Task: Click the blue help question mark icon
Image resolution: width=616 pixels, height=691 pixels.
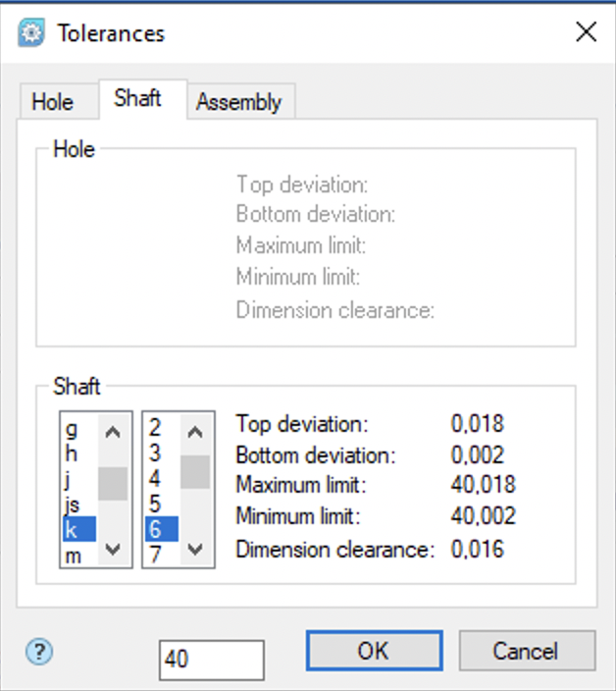Action: coord(38,652)
